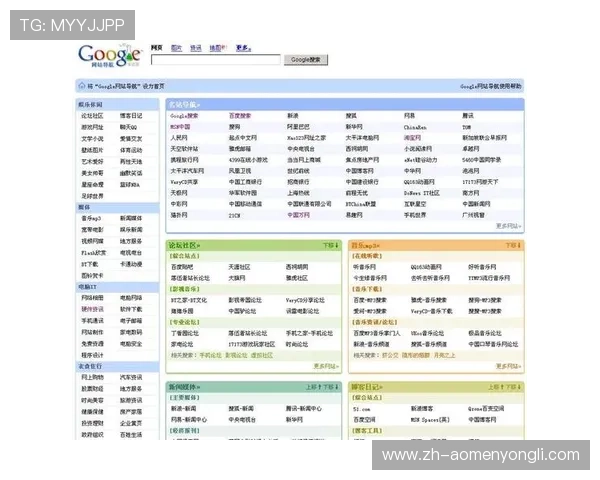The width and height of the screenshot is (600, 480).
Task: Expand the 博客日记 panel header
Action: (367, 387)
